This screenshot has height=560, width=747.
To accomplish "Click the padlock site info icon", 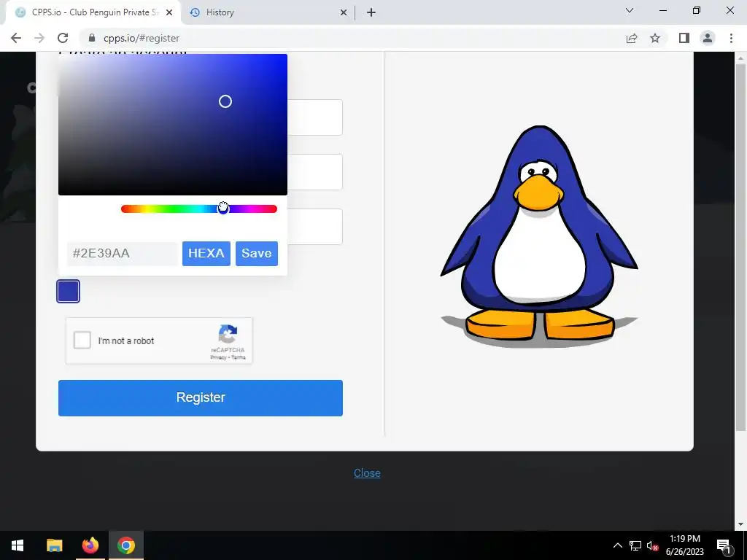I will click(x=92, y=38).
